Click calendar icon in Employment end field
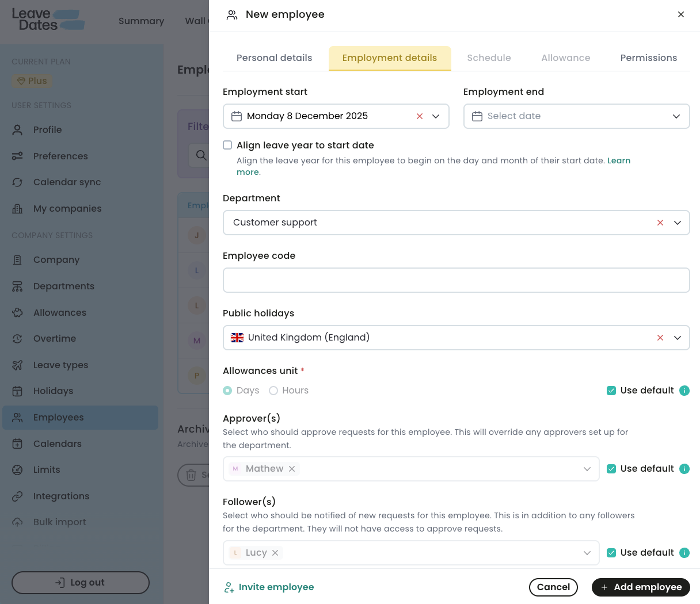 point(477,116)
